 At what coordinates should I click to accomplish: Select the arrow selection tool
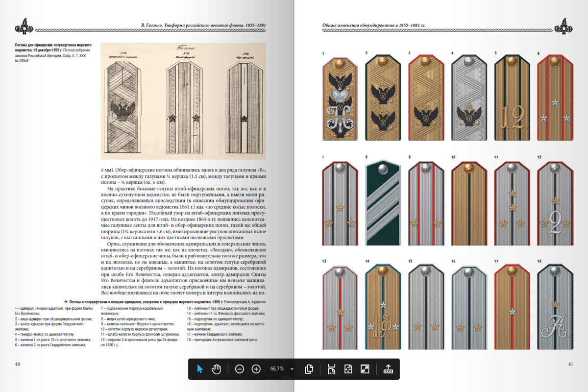point(200,369)
